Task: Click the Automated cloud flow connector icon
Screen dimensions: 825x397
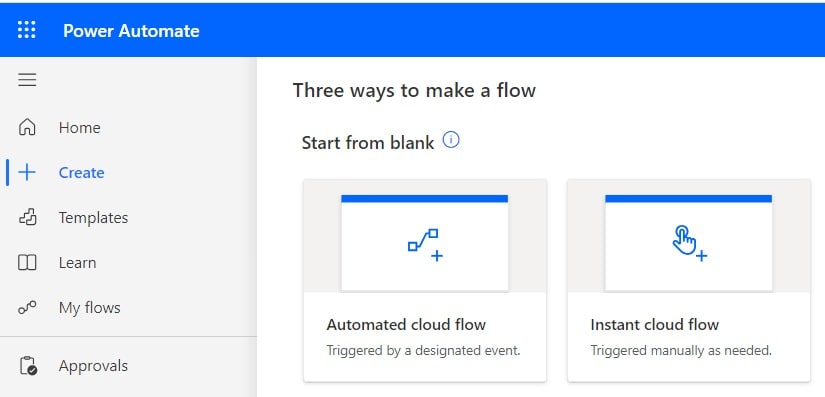Action: point(425,245)
